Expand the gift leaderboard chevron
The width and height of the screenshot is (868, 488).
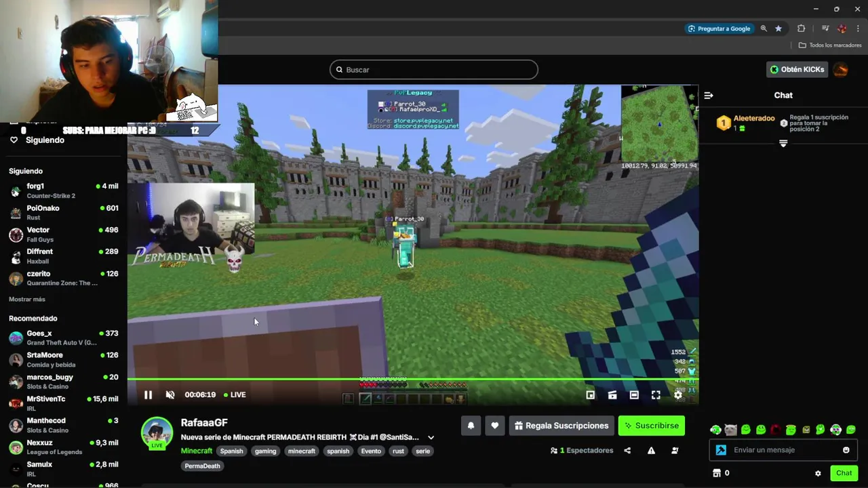pyautogui.click(x=783, y=144)
